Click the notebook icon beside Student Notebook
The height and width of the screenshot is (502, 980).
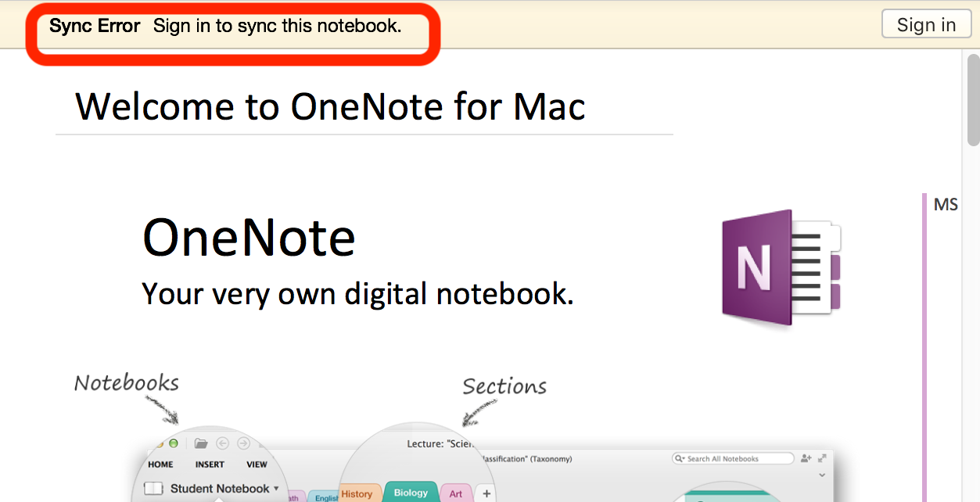point(153,488)
